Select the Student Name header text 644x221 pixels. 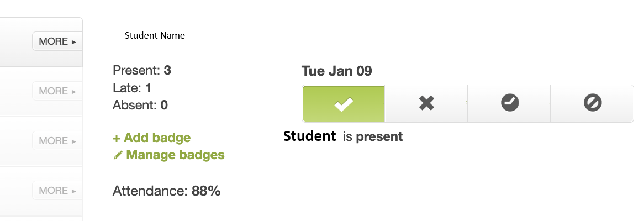155,36
